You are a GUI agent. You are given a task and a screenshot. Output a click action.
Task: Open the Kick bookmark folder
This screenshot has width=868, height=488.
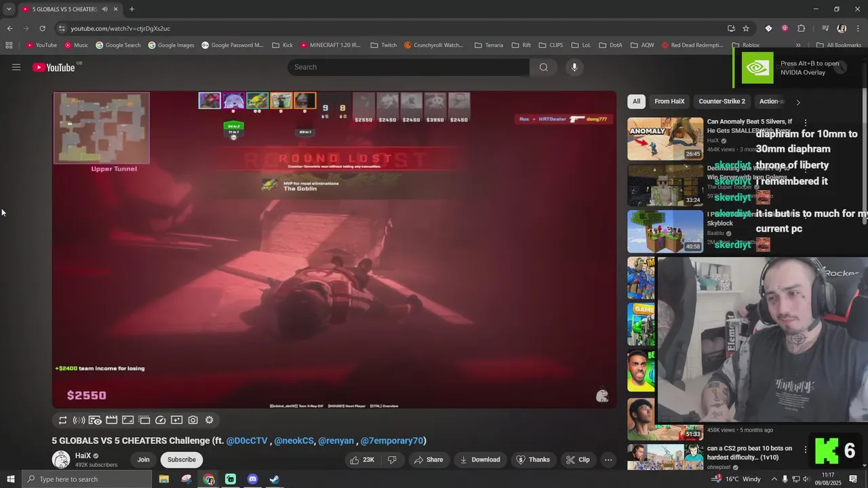pyautogui.click(x=282, y=45)
